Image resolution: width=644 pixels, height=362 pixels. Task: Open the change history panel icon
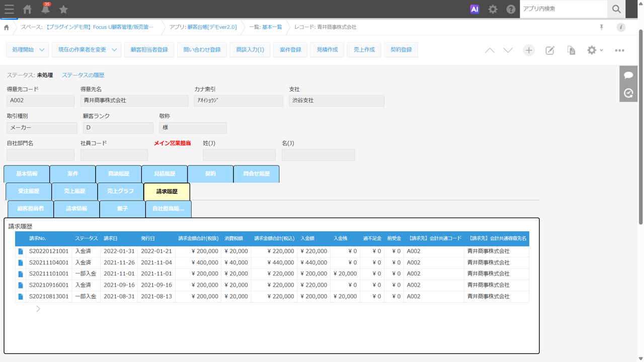628,93
